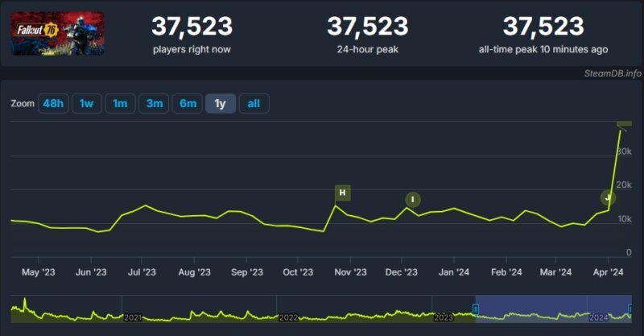The width and height of the screenshot is (644, 336).
Task: Click the players right now count
Action: click(x=192, y=27)
